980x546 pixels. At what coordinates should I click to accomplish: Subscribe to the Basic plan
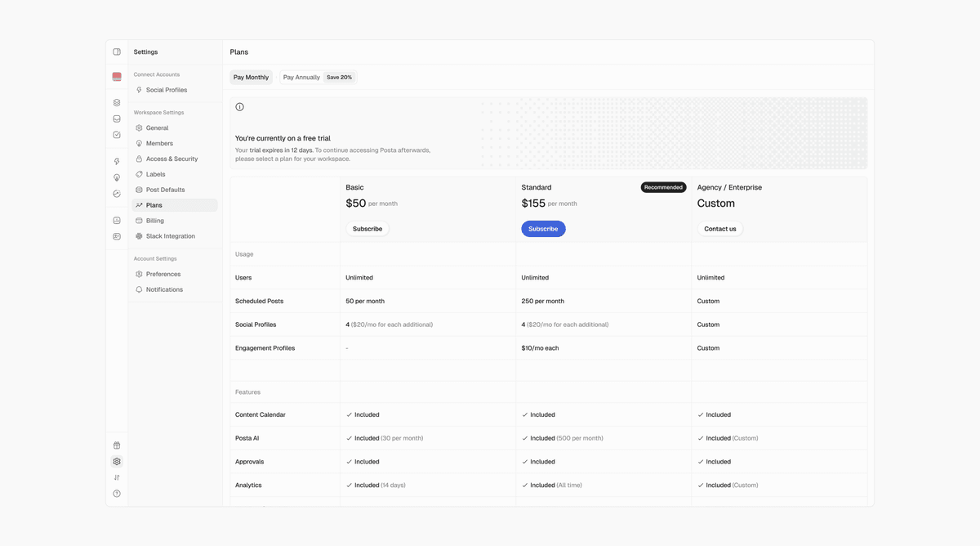[x=367, y=229]
